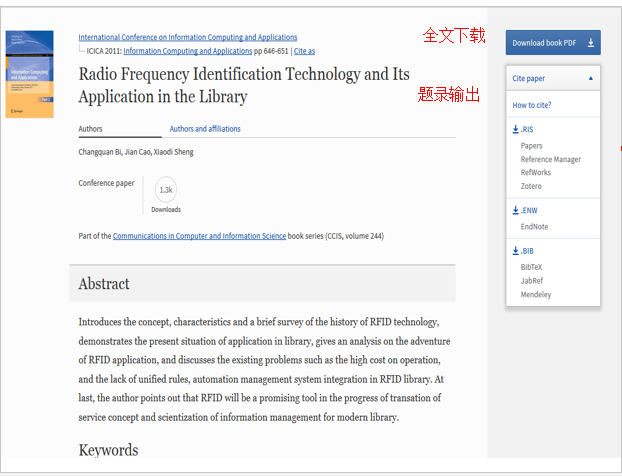
Task: Click the Zotero text
Action: click(531, 186)
